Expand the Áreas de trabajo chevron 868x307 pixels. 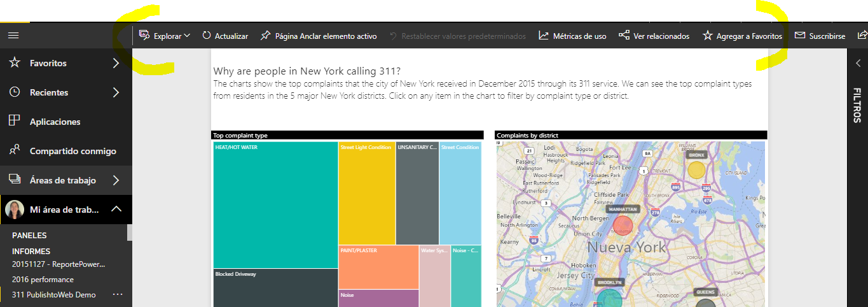coord(116,180)
